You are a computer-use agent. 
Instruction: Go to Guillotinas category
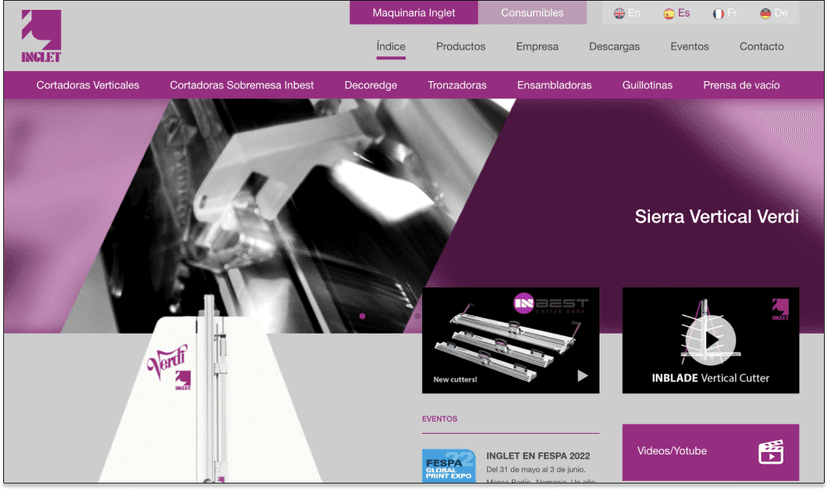[647, 85]
